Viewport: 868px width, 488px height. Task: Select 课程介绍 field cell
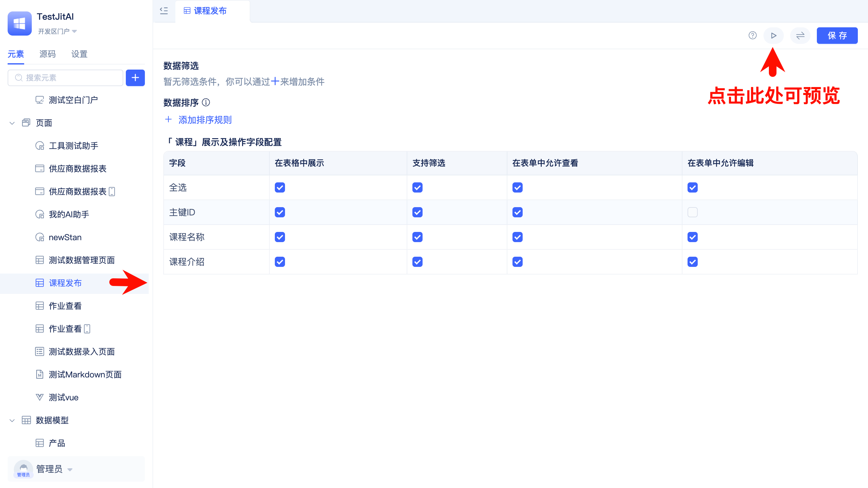[216, 262]
